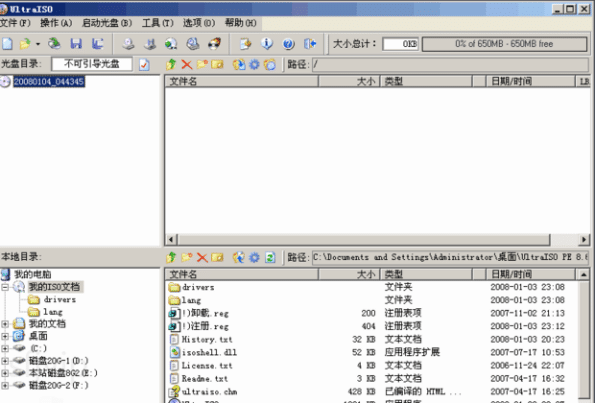Click the Extract icon in disc pane toolbar
The height and width of the screenshot is (403, 595).
[x=239, y=64]
